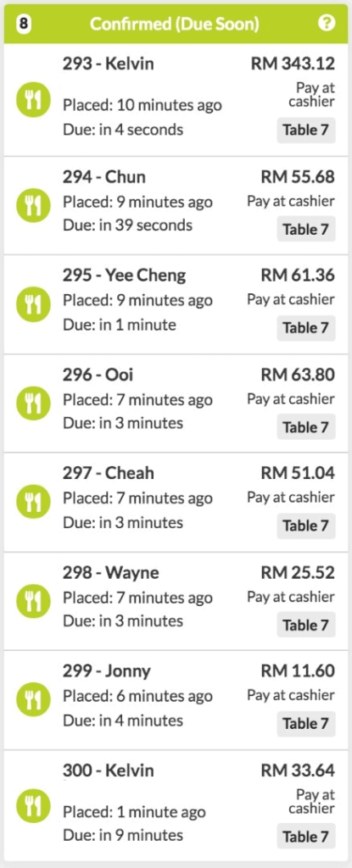Viewport: 352px width, 868px height.
Task: Click fork icon beside order 296 Ooi
Action: (33, 403)
